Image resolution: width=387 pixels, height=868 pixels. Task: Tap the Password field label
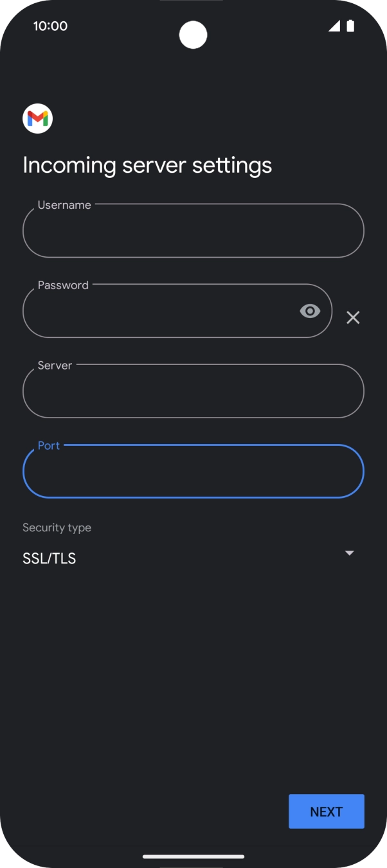tap(63, 285)
